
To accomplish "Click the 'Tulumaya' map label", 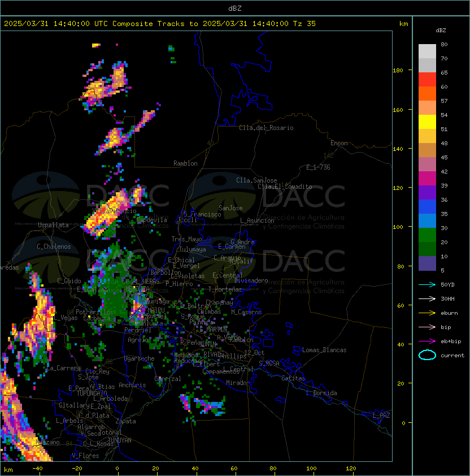I will point(193,249).
